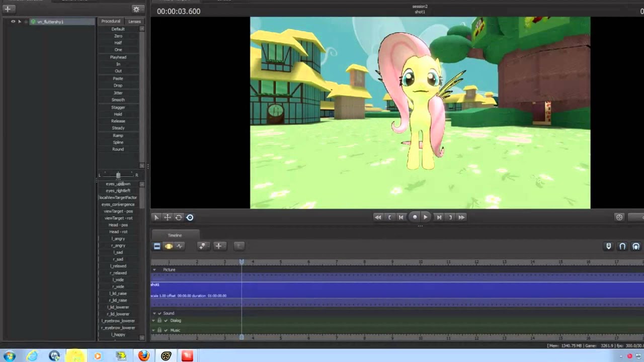
Task: Uncheck the Dialog track checkmark
Action: (166, 320)
